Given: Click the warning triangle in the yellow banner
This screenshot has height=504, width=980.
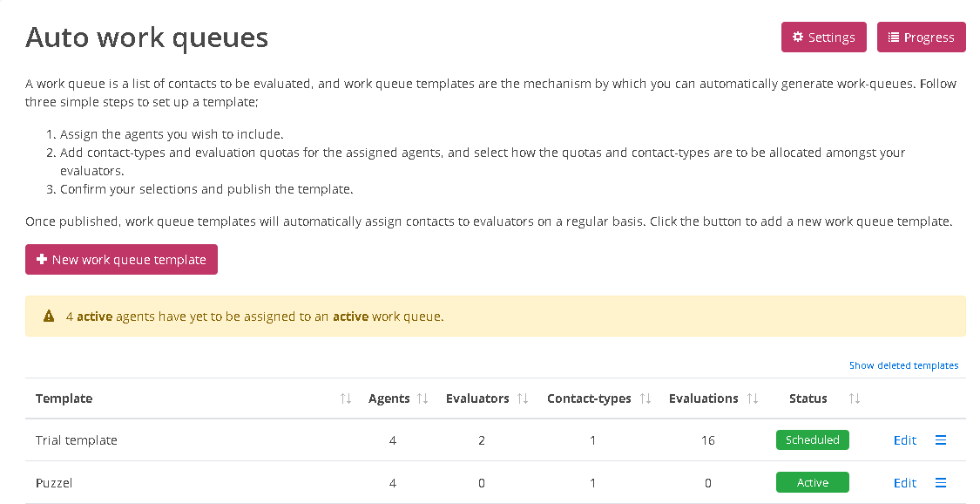Looking at the screenshot, I should coord(49,316).
